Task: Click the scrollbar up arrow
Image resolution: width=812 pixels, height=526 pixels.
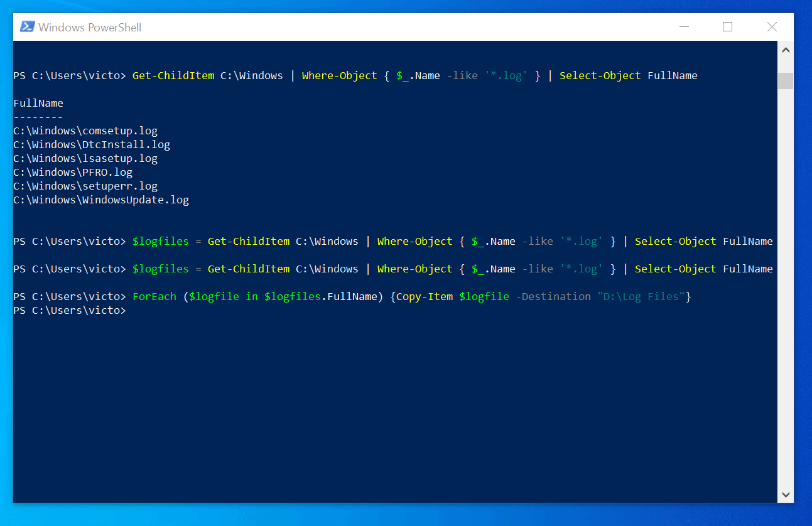Action: [786, 50]
